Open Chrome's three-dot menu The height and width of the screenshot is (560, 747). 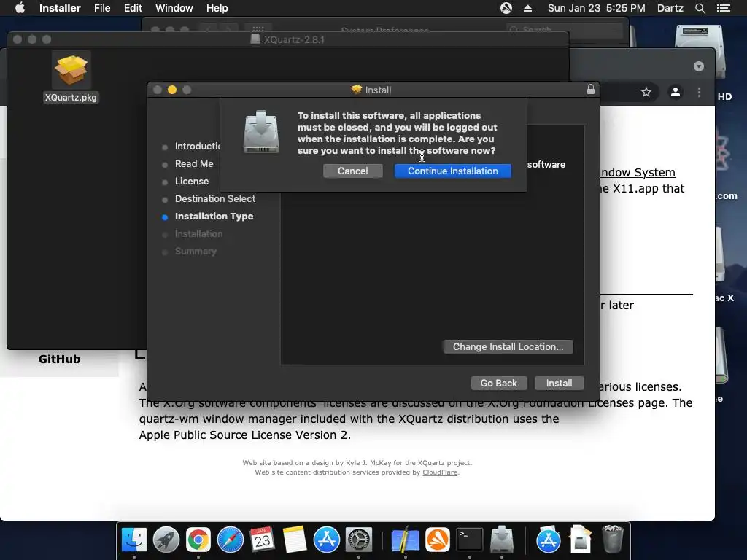(x=699, y=92)
